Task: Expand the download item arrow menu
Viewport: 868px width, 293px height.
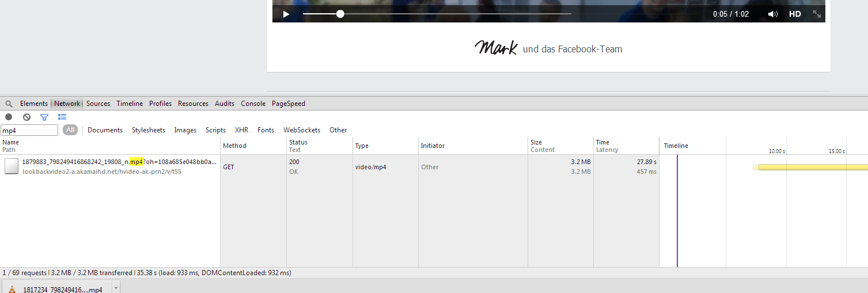Action: point(116,287)
